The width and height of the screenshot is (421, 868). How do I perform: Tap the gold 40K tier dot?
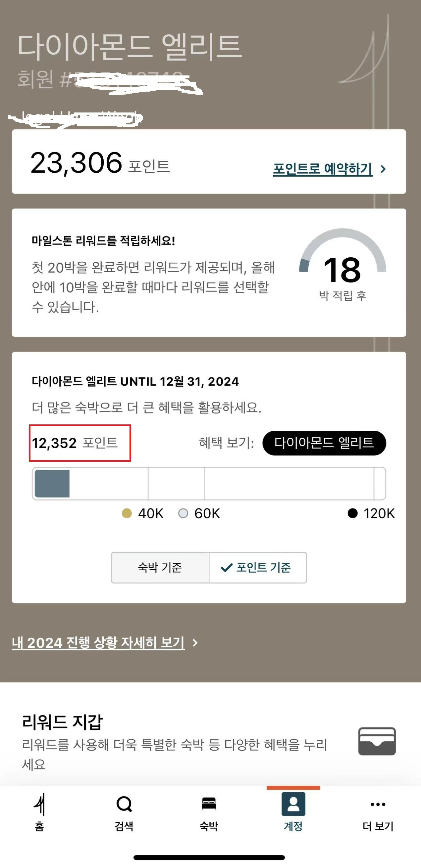point(127,513)
